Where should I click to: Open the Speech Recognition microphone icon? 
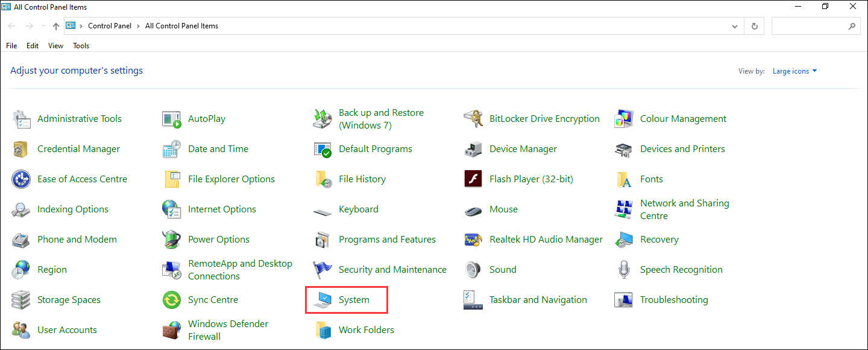pos(624,270)
